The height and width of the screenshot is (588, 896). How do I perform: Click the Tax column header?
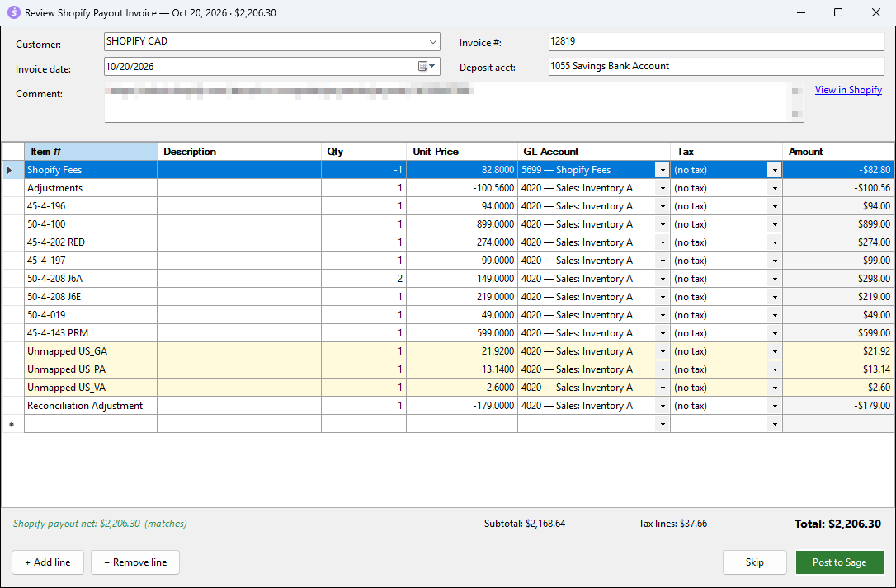(726, 152)
